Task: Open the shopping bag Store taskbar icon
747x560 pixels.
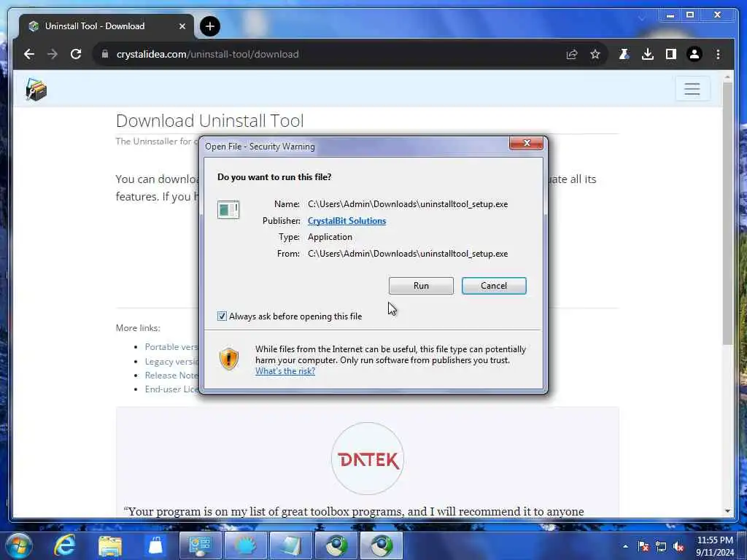Action: click(155, 545)
